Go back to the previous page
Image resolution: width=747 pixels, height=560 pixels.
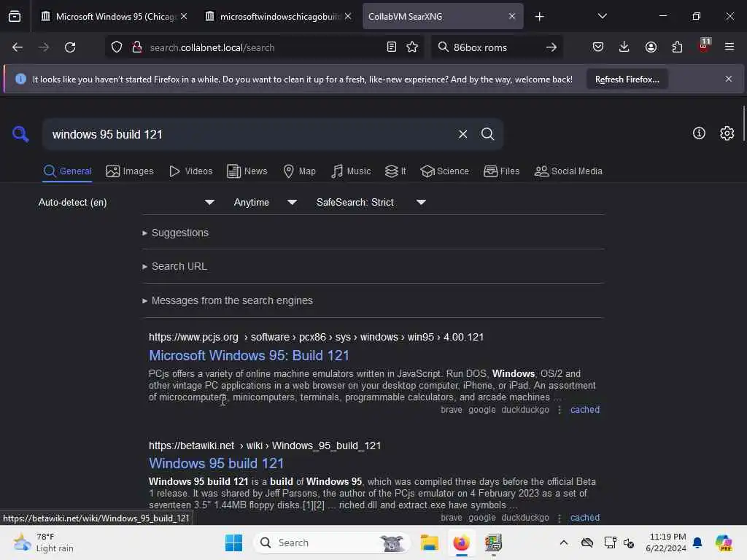[x=18, y=47]
